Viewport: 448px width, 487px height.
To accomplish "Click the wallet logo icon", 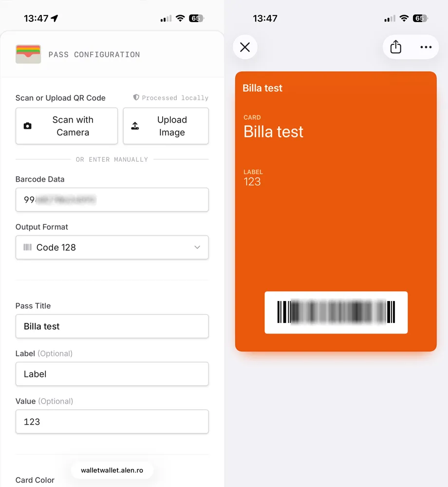I will click(x=28, y=55).
